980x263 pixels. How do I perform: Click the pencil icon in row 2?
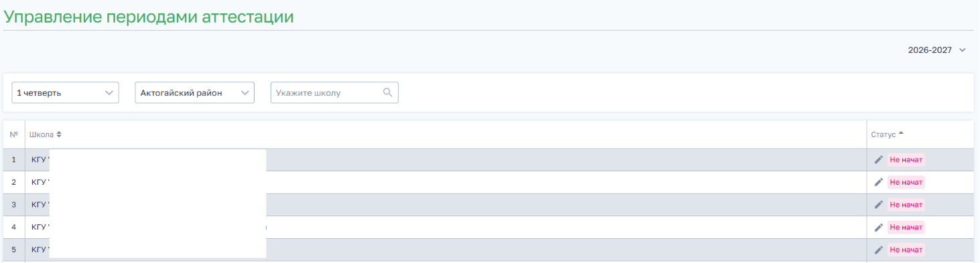(878, 182)
